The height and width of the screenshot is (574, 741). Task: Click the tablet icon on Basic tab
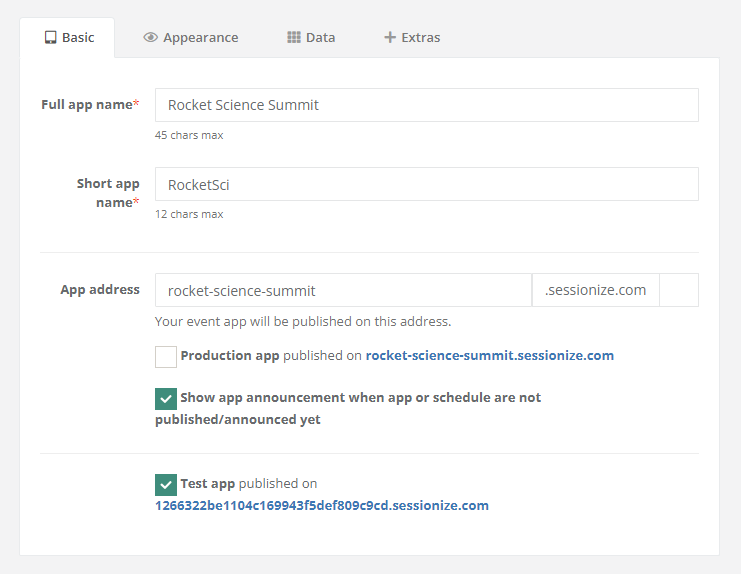[x=50, y=38]
